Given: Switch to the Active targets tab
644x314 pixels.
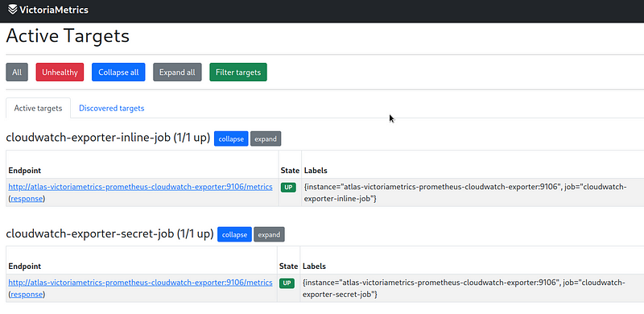Looking at the screenshot, I should [x=38, y=108].
